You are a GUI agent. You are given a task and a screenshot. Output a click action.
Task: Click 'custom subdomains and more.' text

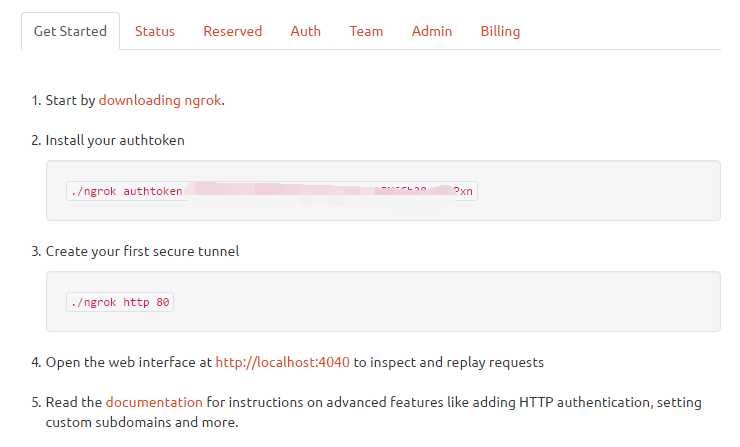[x=142, y=422]
